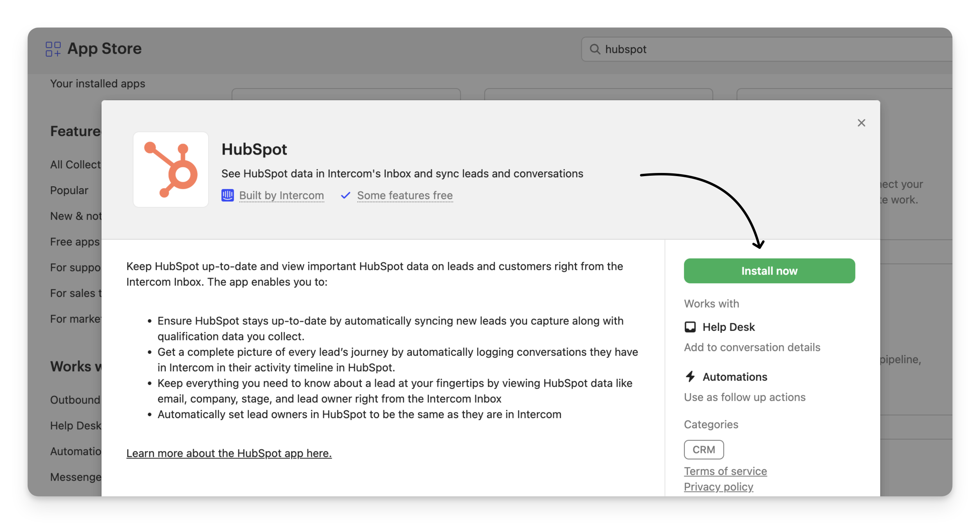
Task: Close the HubSpot app dialog
Action: (861, 123)
